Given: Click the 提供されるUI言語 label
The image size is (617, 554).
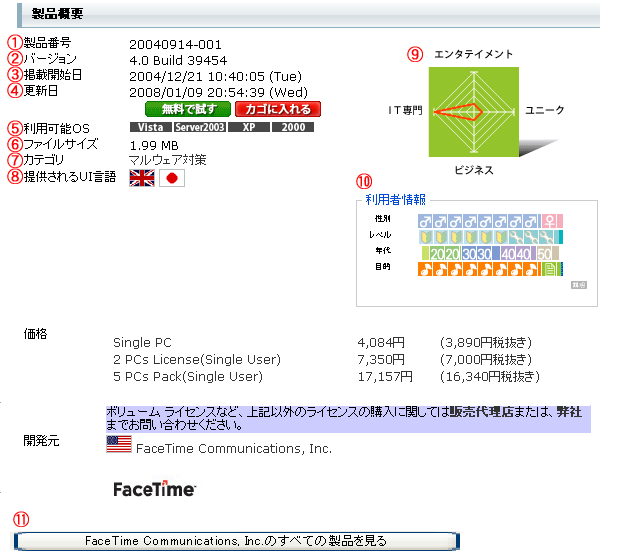Looking at the screenshot, I should point(70,176).
